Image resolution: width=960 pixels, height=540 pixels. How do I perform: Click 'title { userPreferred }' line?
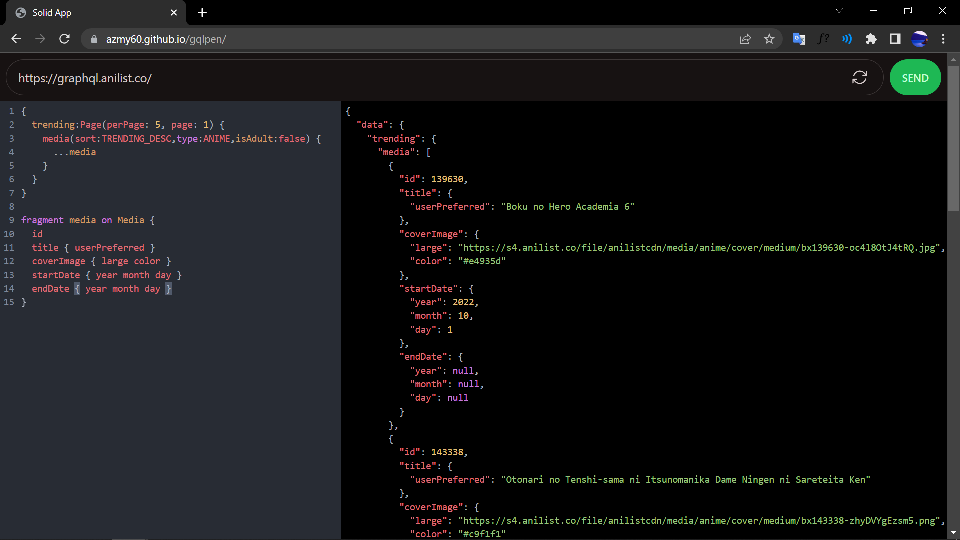93,247
